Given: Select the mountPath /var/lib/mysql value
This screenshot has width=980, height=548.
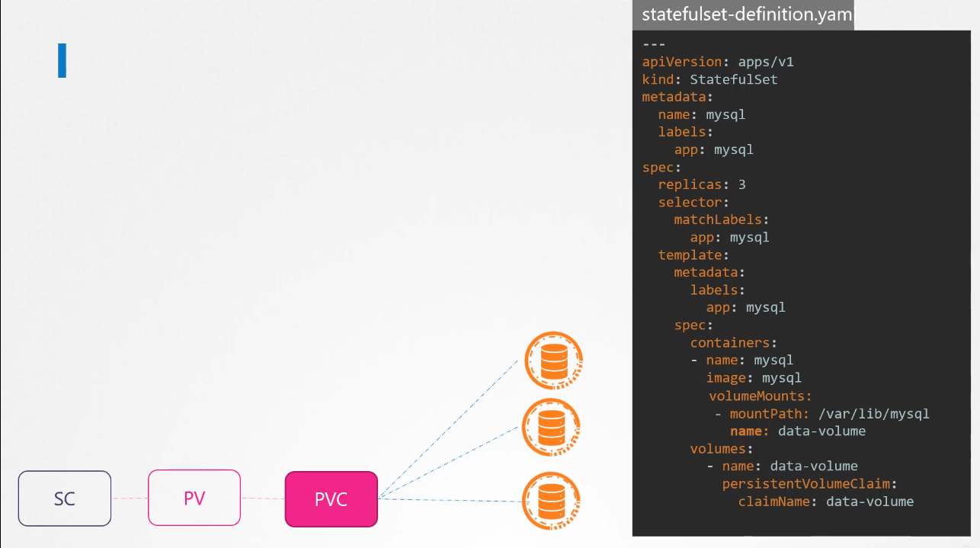Looking at the screenshot, I should tap(873, 414).
